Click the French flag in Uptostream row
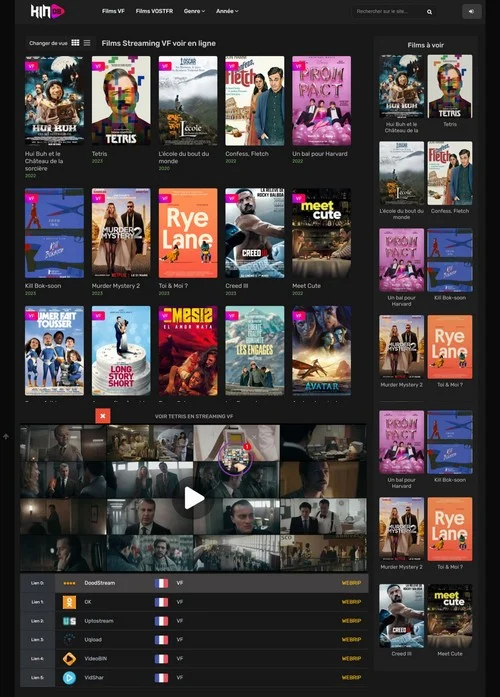 tap(161, 621)
